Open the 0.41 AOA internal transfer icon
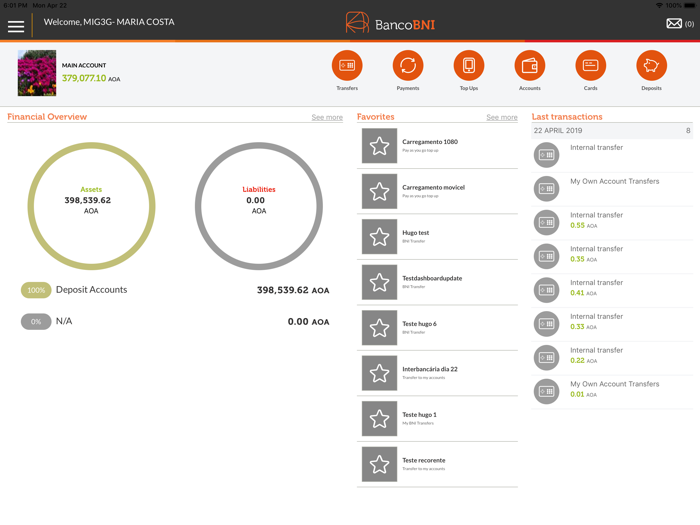 point(546,290)
